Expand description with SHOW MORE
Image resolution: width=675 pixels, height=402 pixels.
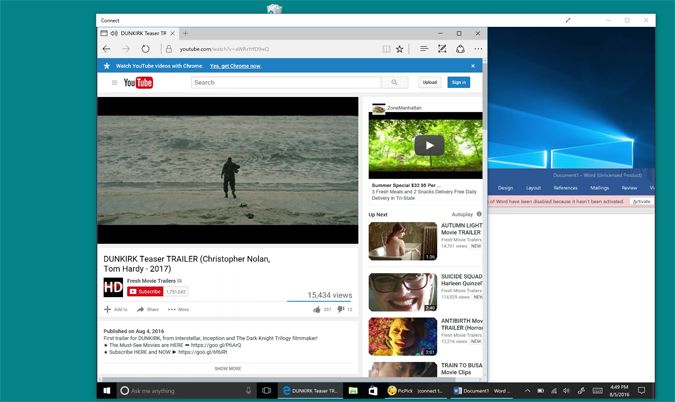point(228,368)
